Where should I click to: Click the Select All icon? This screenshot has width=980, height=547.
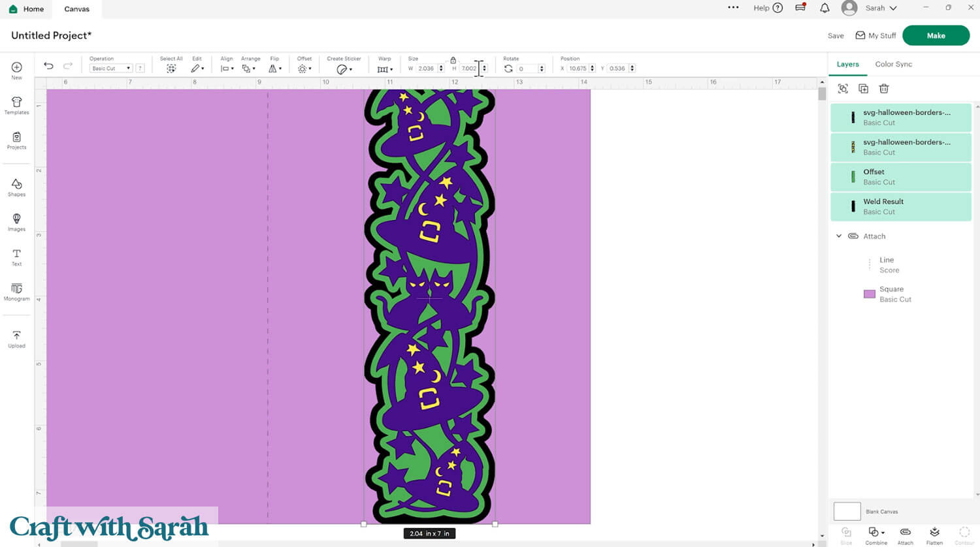click(171, 68)
